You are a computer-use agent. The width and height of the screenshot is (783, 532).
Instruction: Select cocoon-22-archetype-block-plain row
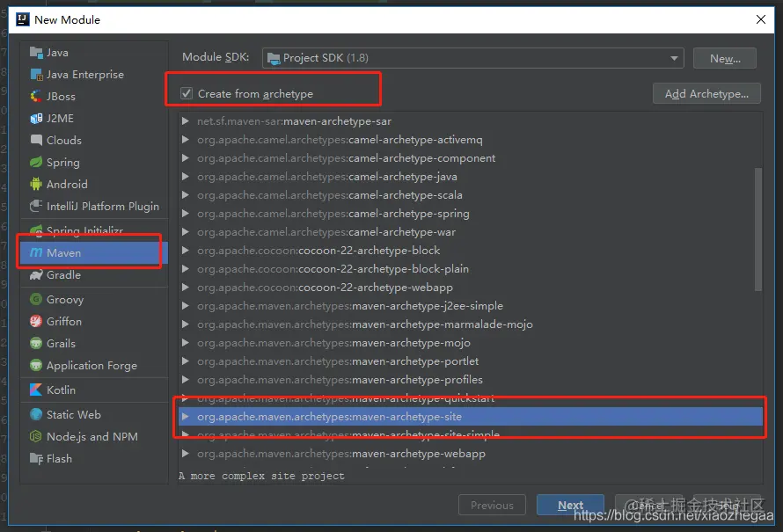tap(471, 269)
